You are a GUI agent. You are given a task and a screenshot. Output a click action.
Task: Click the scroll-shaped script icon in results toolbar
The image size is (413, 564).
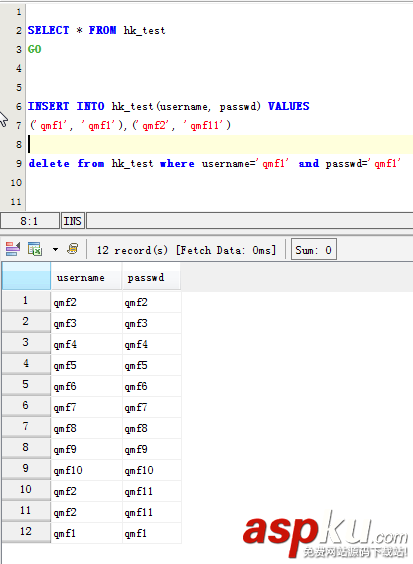pyautogui.click(x=73, y=249)
